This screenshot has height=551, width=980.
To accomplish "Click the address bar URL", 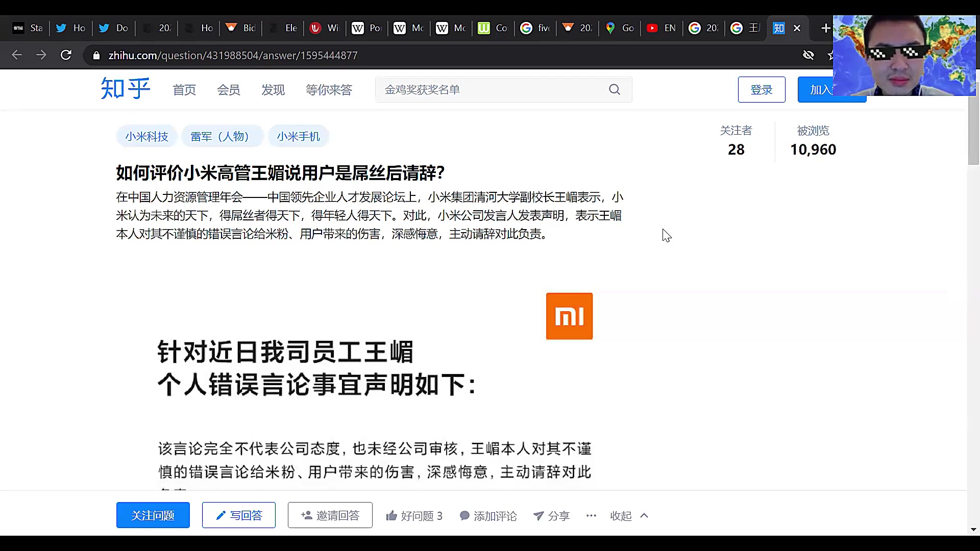I will 233,55.
